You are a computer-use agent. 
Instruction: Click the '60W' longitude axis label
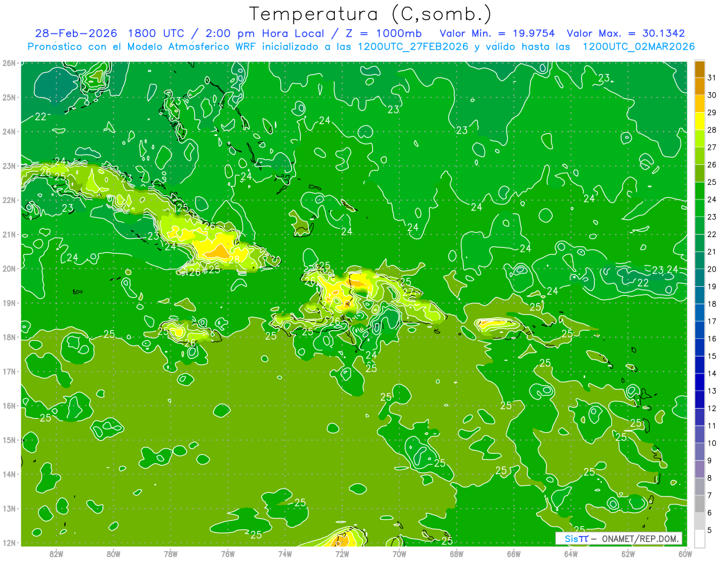686,554
